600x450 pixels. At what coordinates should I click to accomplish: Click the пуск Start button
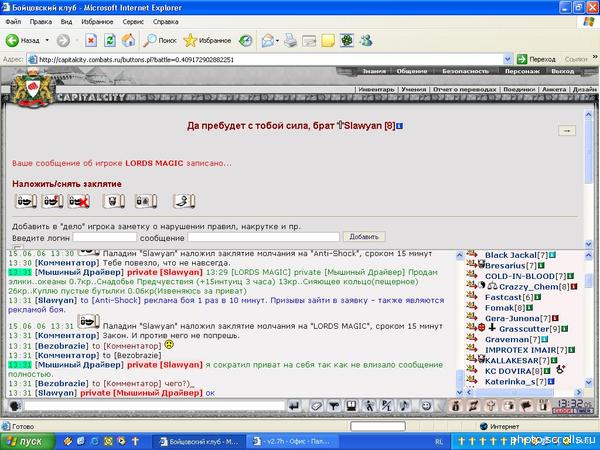click(27, 441)
